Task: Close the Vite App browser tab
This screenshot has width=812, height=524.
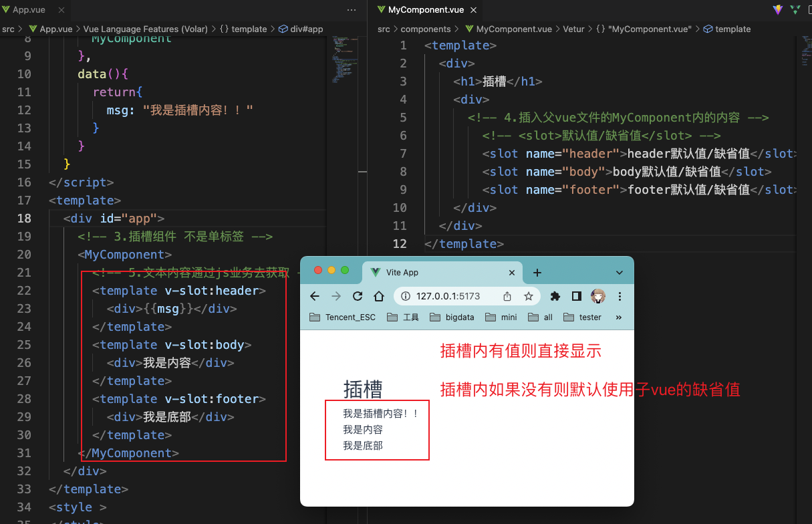Action: tap(513, 273)
